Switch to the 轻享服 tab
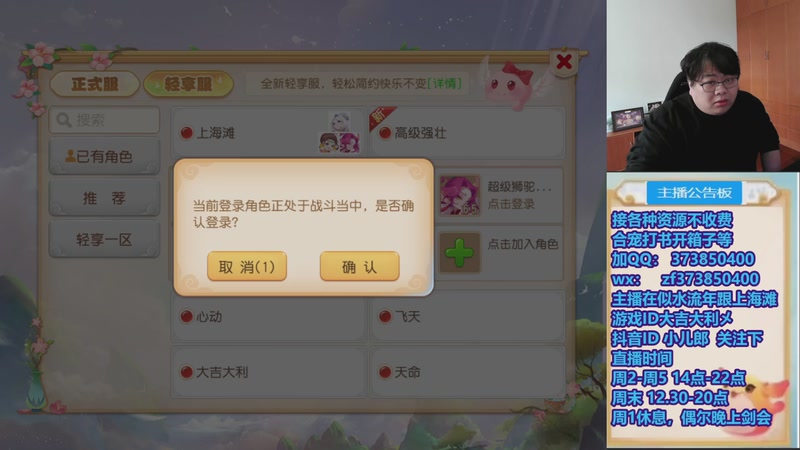 coord(188,84)
